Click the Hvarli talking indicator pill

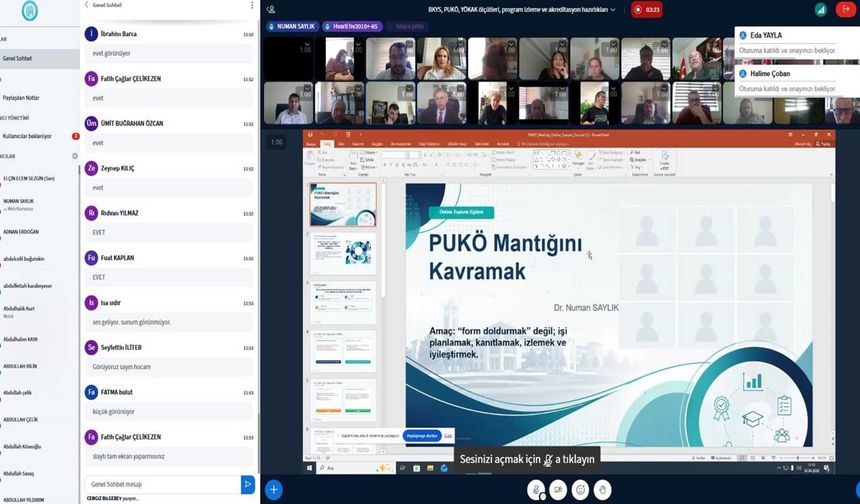click(352, 26)
